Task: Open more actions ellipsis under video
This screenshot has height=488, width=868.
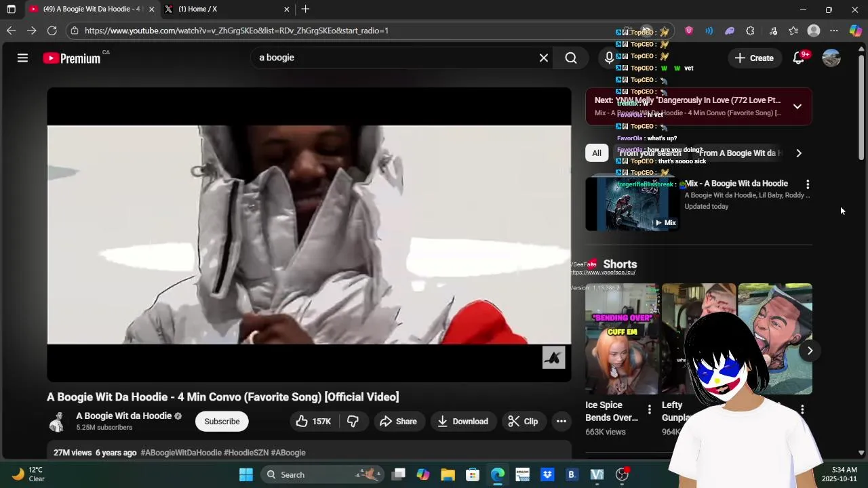Action: pos(561,422)
